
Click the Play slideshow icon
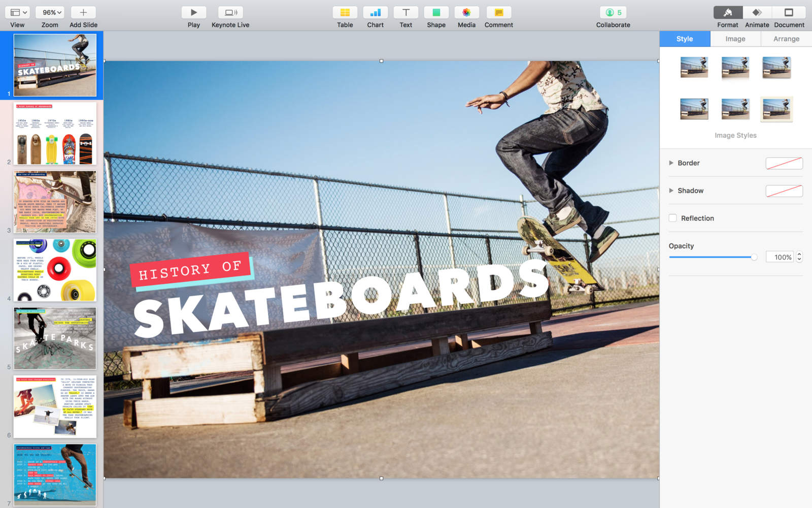pos(193,13)
